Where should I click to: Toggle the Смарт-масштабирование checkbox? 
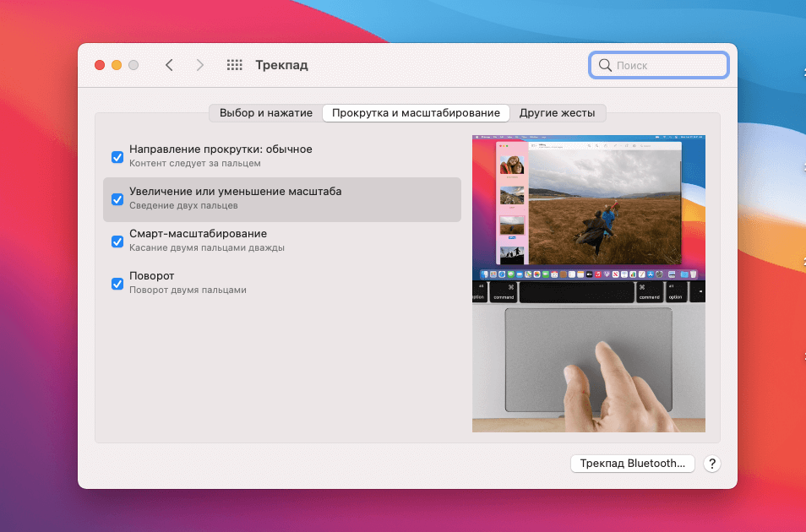pyautogui.click(x=117, y=242)
